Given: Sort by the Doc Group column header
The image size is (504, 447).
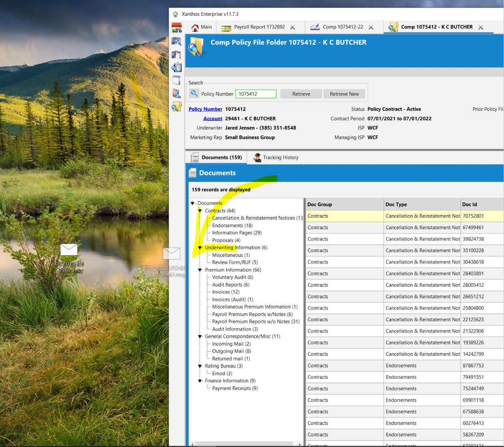Looking at the screenshot, I should point(345,204).
